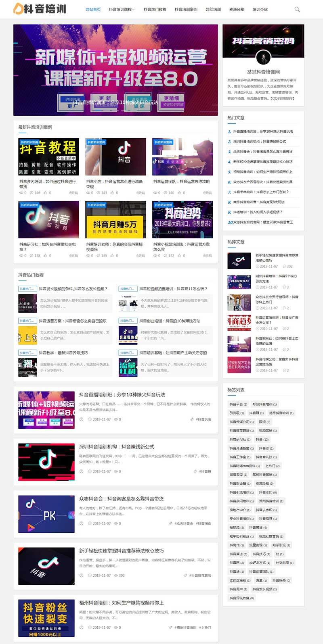This screenshot has width=323, height=644.
Task: Click comment icon showing 302 in sidebar
Action: pyautogui.click(x=284, y=267)
